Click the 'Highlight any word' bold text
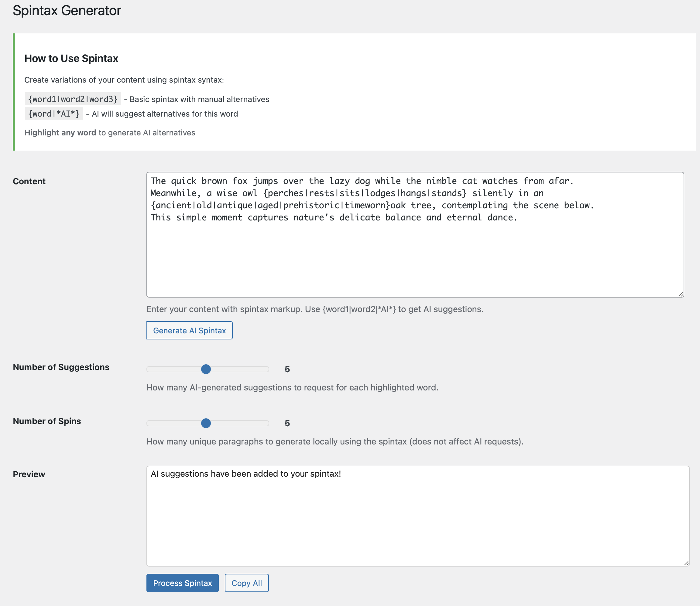The width and height of the screenshot is (700, 606). [x=60, y=133]
